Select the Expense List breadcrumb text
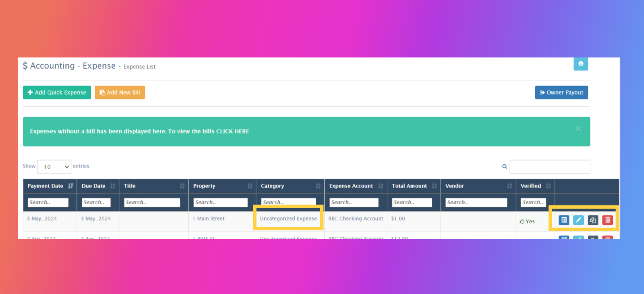 (140, 67)
